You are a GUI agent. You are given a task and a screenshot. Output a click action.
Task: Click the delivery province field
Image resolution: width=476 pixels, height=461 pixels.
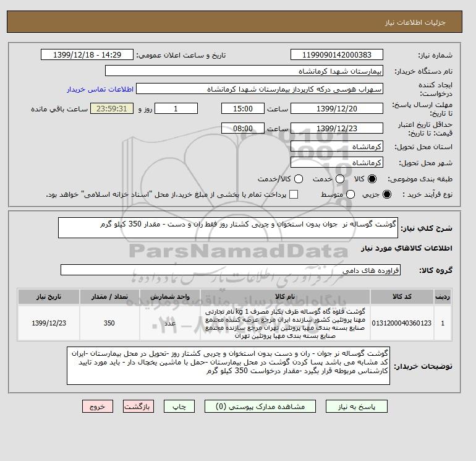click(x=337, y=147)
